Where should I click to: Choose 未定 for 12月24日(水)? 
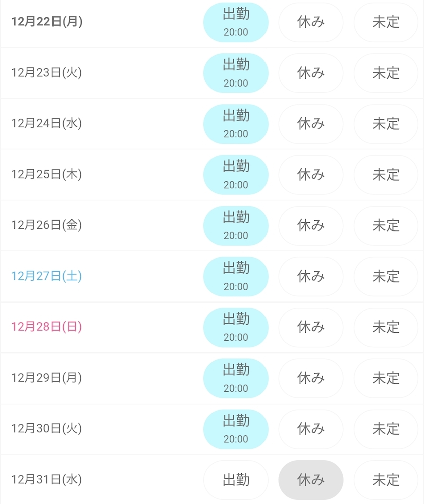tap(386, 124)
